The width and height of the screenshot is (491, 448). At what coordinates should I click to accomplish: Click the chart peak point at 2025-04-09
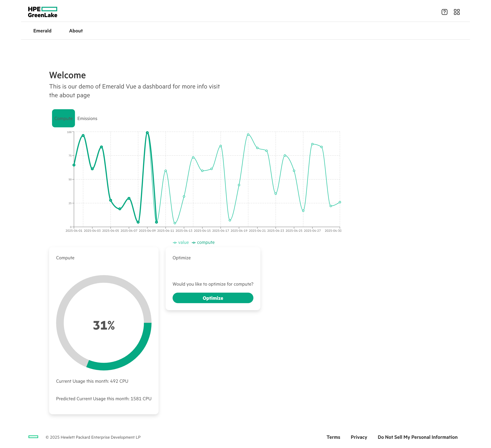[x=147, y=133]
